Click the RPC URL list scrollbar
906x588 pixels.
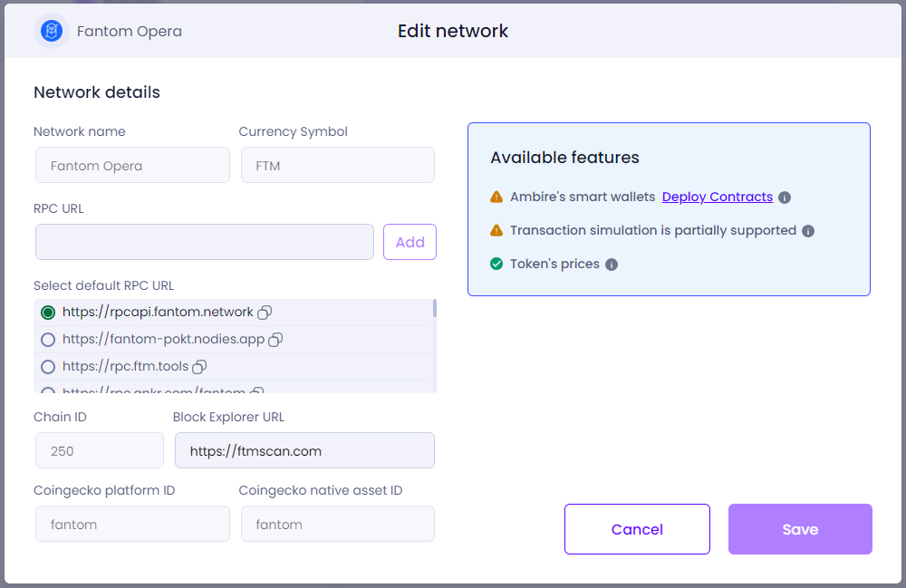click(x=435, y=308)
